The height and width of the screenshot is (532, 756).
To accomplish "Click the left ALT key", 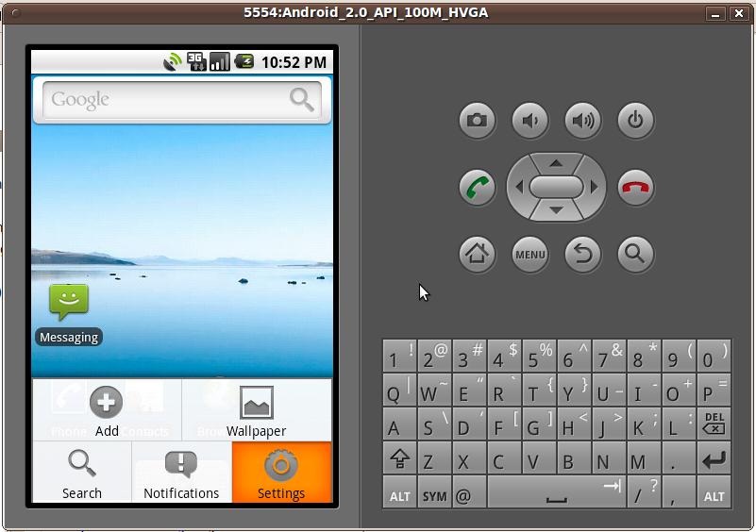I will [x=399, y=492].
